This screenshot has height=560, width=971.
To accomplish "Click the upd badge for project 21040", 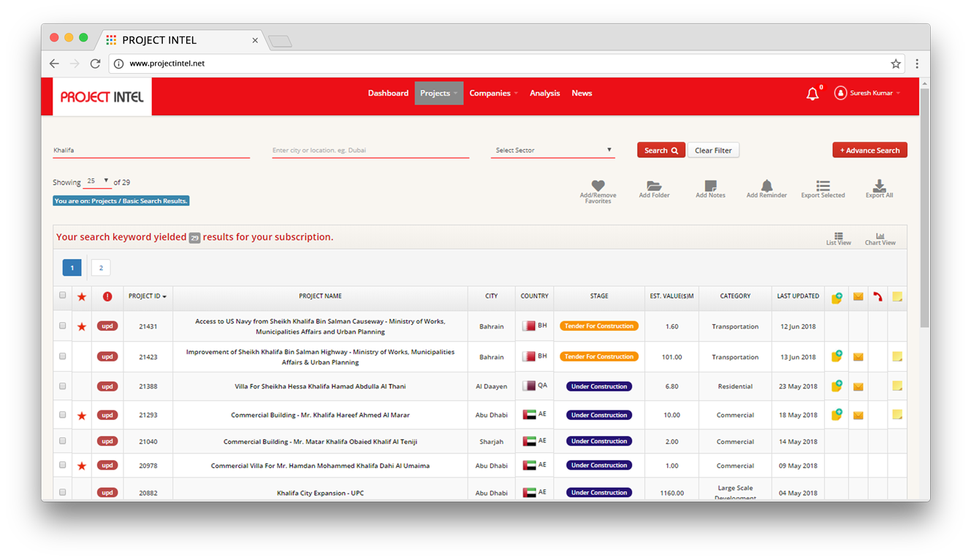I will 107,442.
